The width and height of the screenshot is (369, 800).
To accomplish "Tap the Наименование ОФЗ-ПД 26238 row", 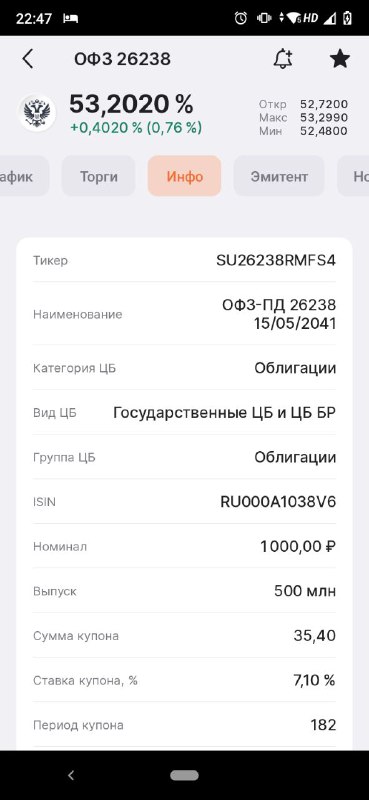I will [x=185, y=314].
